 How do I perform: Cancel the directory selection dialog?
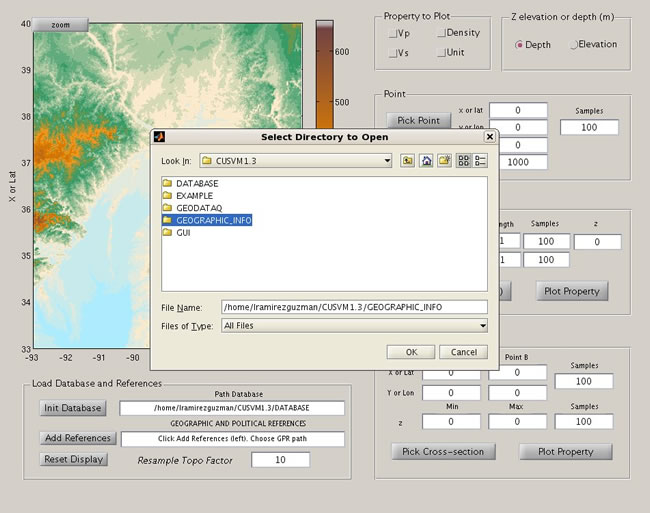pos(463,352)
